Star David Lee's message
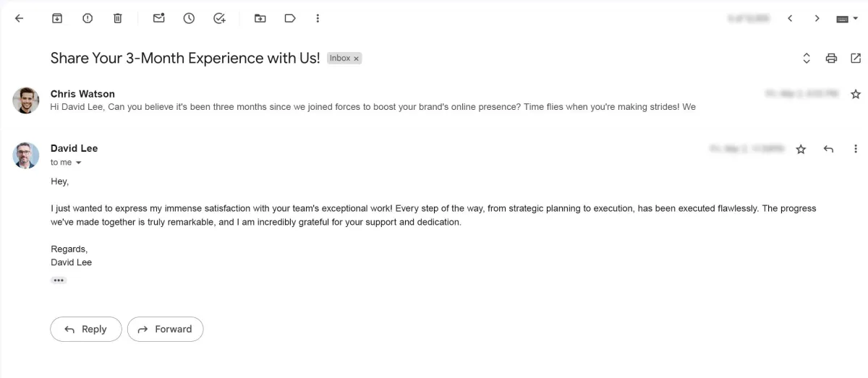 click(801, 149)
